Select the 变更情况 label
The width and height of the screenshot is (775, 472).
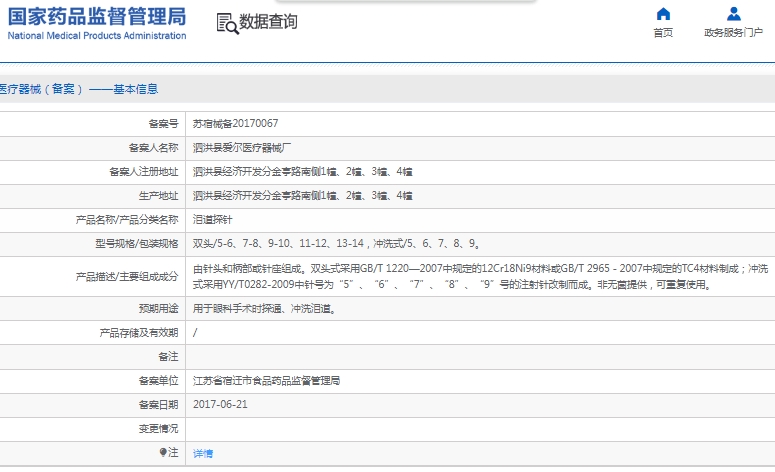click(x=158, y=429)
